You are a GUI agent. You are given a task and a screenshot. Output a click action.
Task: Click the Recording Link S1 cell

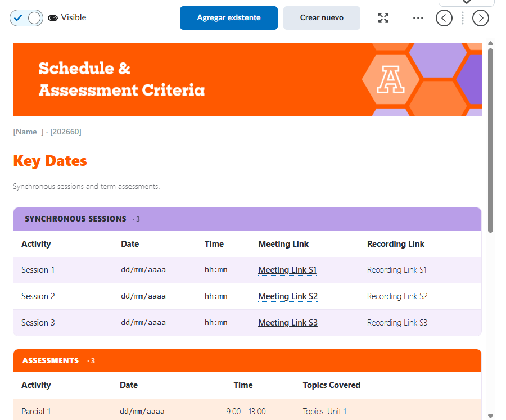click(396, 270)
